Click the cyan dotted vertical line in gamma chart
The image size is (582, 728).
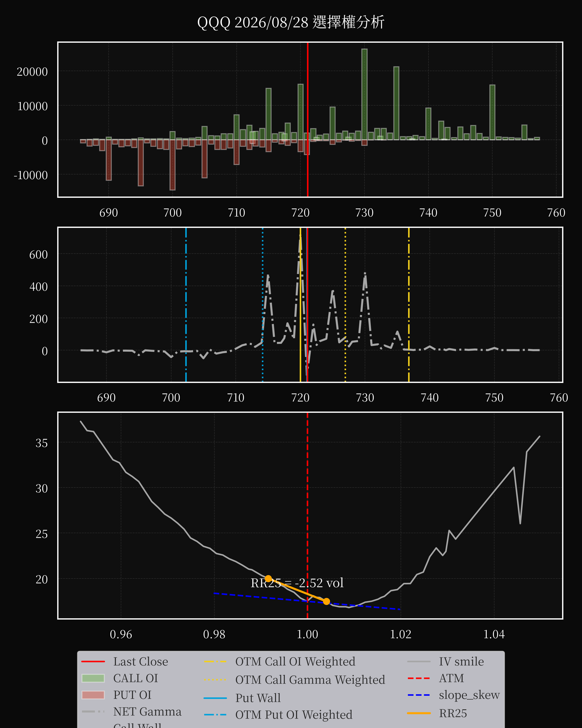point(262,305)
